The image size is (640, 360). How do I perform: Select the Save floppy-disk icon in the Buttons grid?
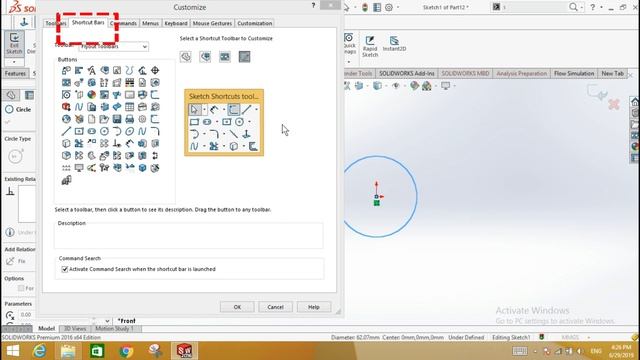117,119
